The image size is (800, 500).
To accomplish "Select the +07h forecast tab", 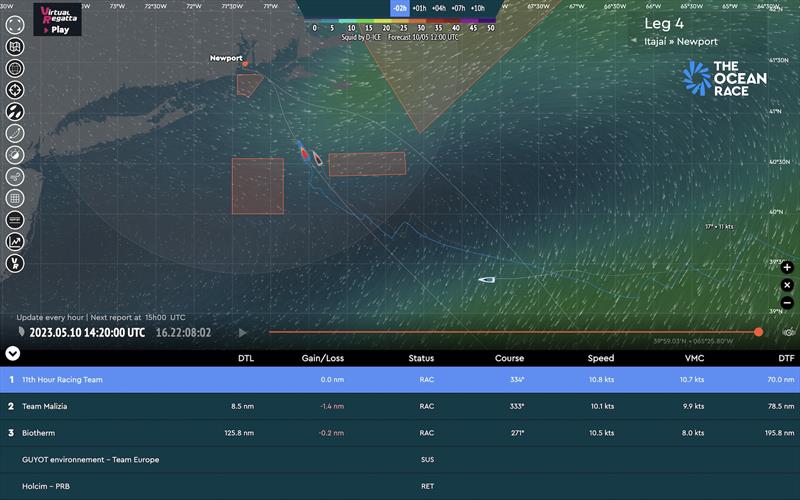I will [458, 8].
